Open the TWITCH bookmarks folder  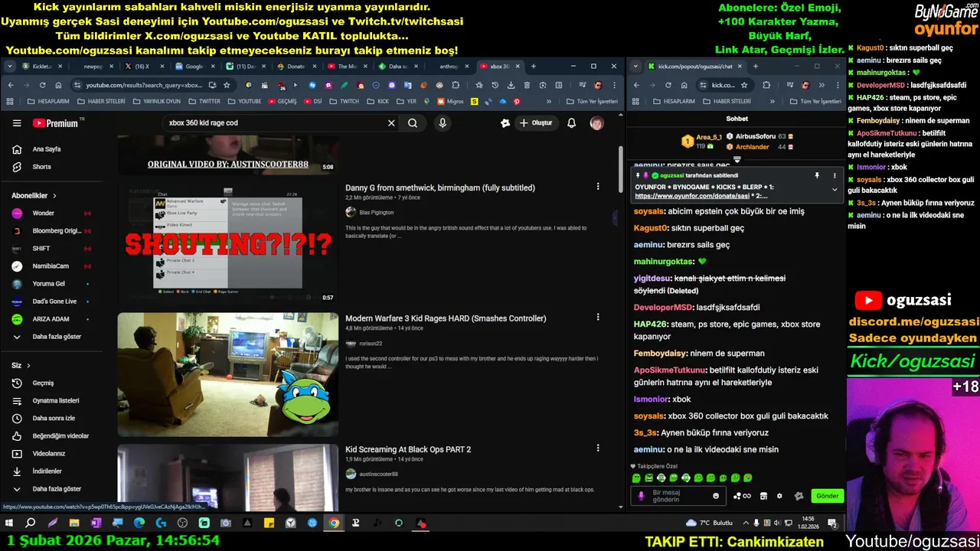[x=344, y=101]
